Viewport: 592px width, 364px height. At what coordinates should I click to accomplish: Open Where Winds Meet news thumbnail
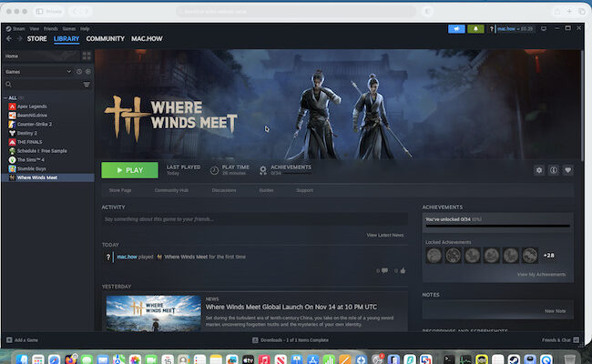(x=153, y=314)
